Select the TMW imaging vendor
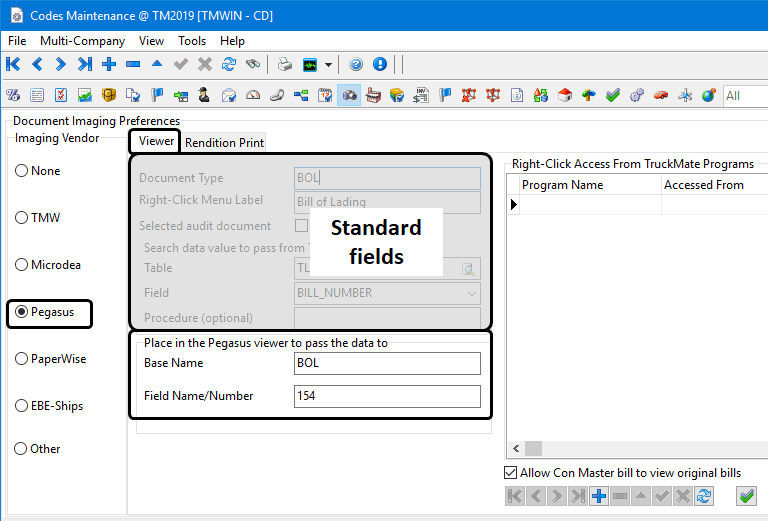 point(38,217)
